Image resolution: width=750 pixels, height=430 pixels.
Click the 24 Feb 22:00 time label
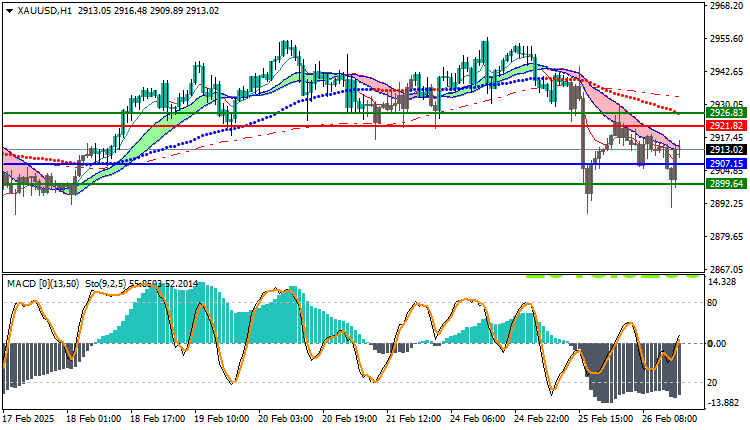tap(541, 419)
